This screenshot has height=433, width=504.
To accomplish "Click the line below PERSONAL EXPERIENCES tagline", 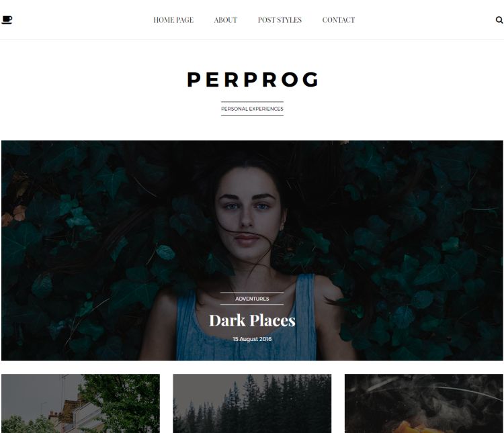I will (x=252, y=115).
